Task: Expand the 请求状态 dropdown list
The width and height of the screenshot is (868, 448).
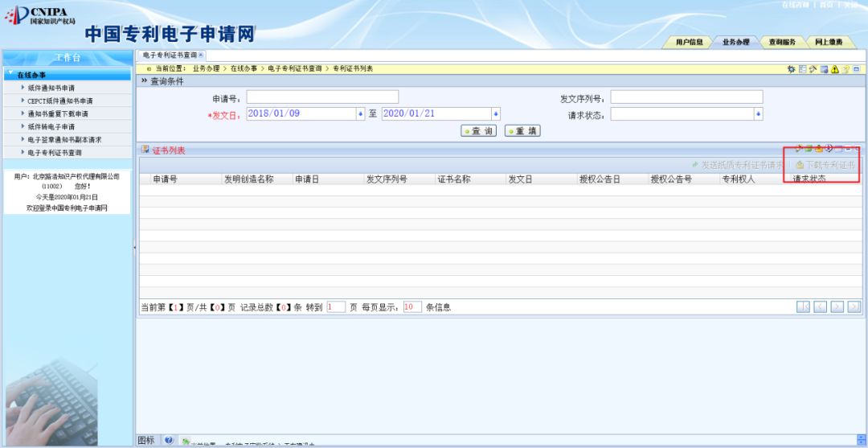Action: tap(757, 114)
